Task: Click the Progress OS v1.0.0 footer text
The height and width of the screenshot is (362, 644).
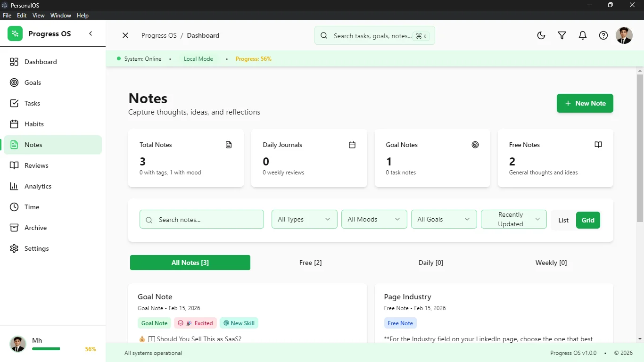Action: [573, 353]
